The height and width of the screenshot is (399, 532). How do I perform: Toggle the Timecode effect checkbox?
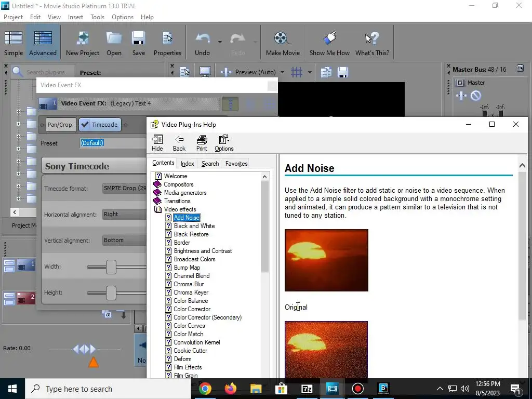(85, 125)
